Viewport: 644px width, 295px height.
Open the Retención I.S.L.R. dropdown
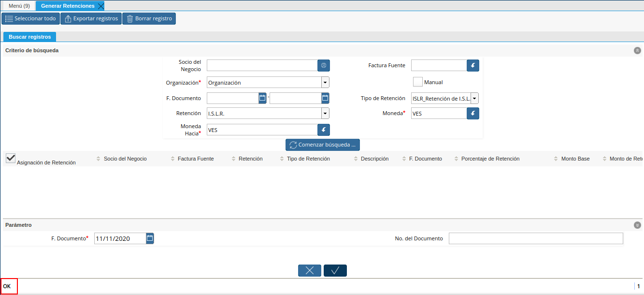pos(326,114)
